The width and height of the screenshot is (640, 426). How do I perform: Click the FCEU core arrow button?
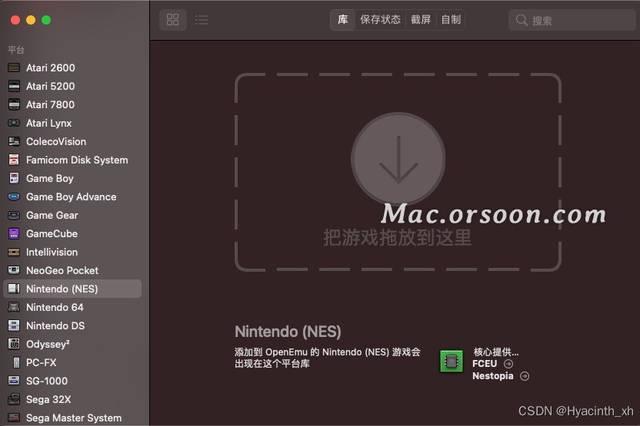509,364
